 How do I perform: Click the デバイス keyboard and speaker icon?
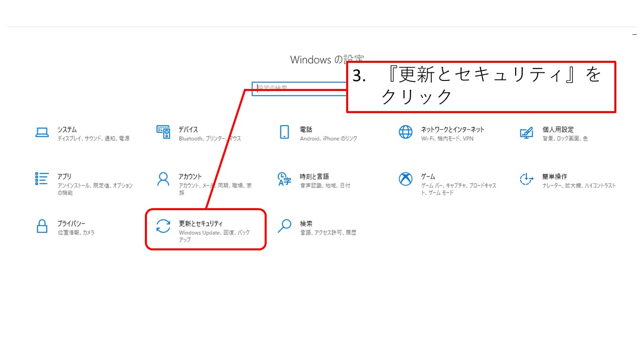pyautogui.click(x=163, y=132)
